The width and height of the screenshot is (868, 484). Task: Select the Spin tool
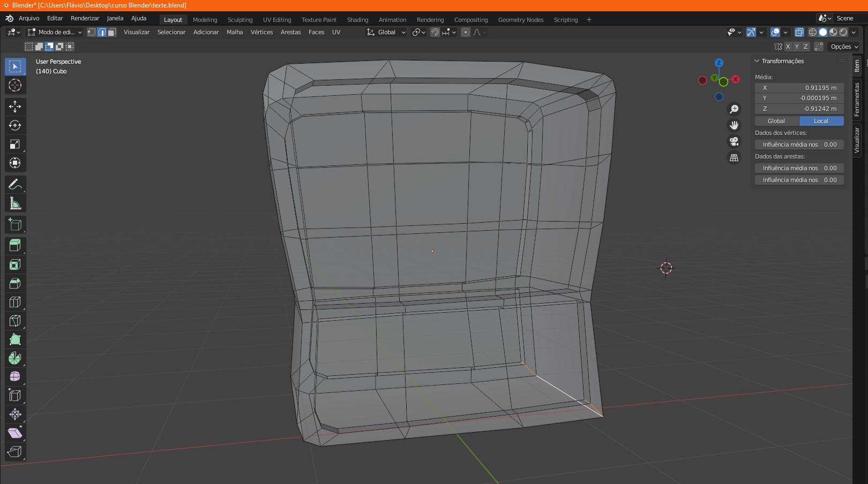click(x=15, y=358)
